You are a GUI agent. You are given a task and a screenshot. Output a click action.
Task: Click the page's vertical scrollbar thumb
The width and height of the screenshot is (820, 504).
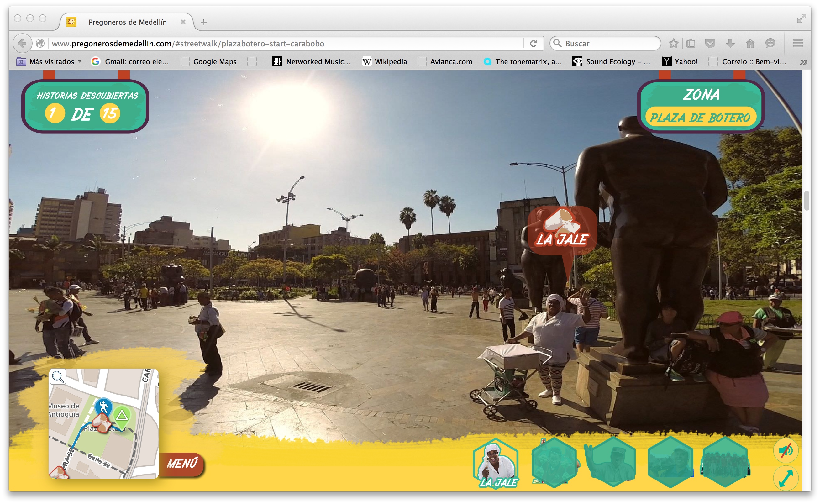(x=807, y=200)
